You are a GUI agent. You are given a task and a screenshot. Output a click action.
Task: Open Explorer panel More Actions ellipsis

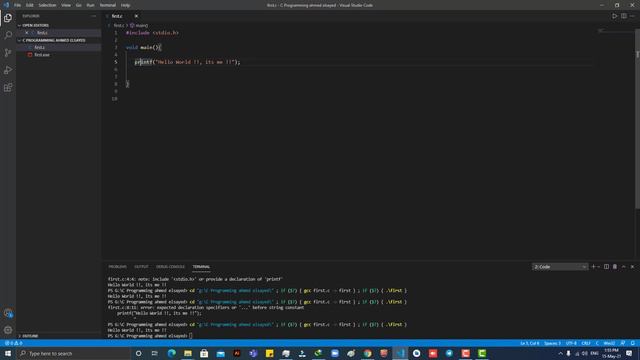click(93, 16)
